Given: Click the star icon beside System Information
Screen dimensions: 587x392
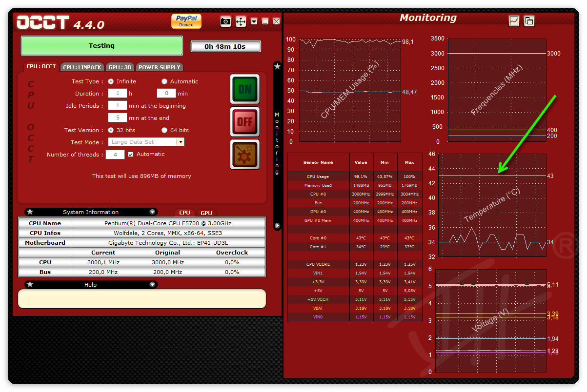Looking at the screenshot, I should (x=30, y=212).
